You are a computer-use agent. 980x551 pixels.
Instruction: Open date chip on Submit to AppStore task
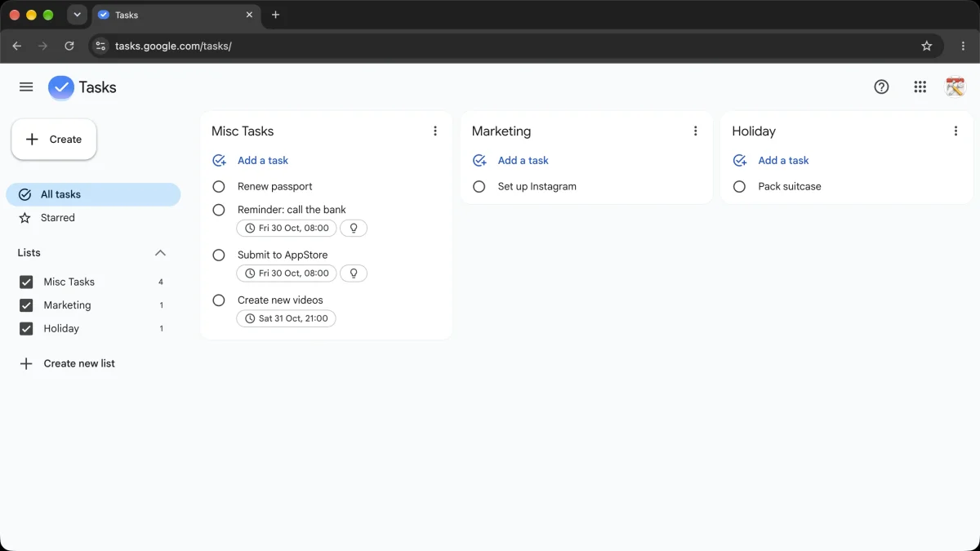287,273
